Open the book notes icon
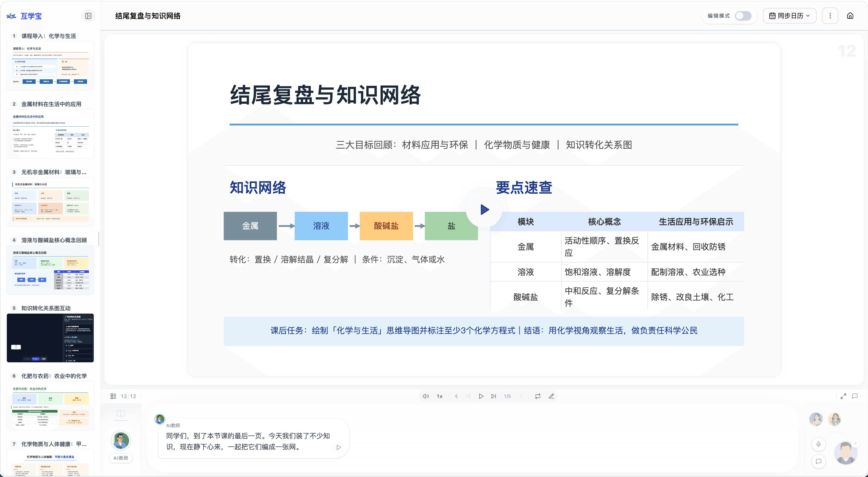This screenshot has height=477, width=868. 121,413
